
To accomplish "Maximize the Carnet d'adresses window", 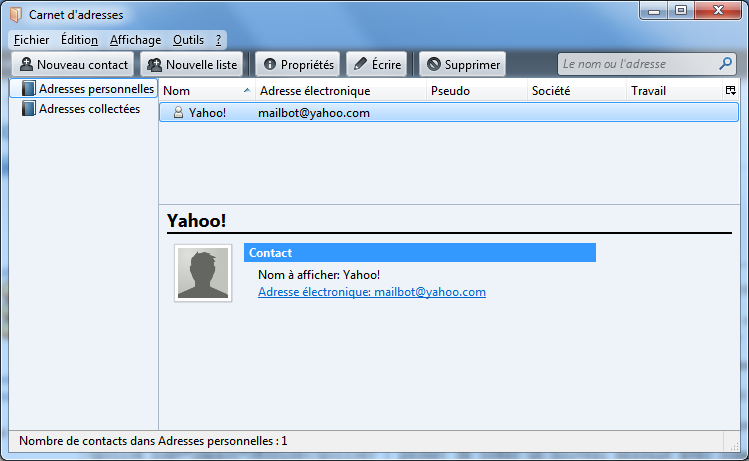I will click(x=681, y=11).
